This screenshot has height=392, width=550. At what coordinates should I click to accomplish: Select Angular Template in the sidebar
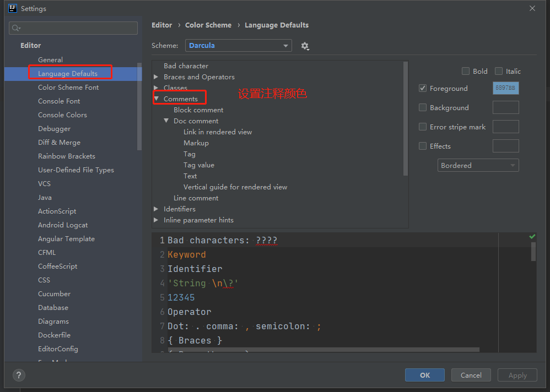pos(66,239)
